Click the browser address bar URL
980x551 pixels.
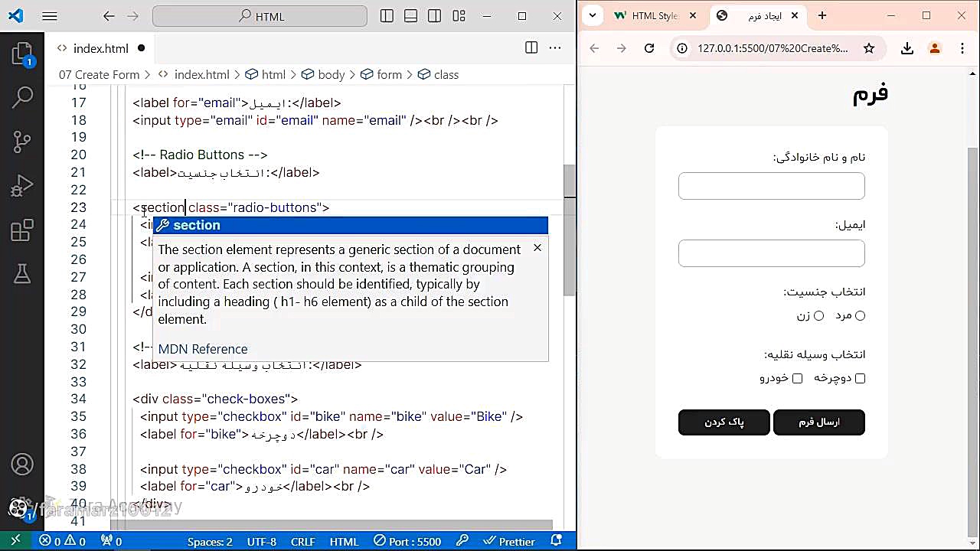tap(773, 48)
